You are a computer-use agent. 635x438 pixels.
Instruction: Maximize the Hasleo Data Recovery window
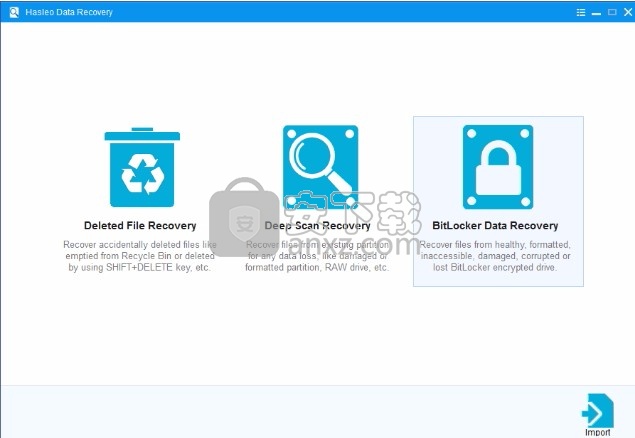point(612,12)
